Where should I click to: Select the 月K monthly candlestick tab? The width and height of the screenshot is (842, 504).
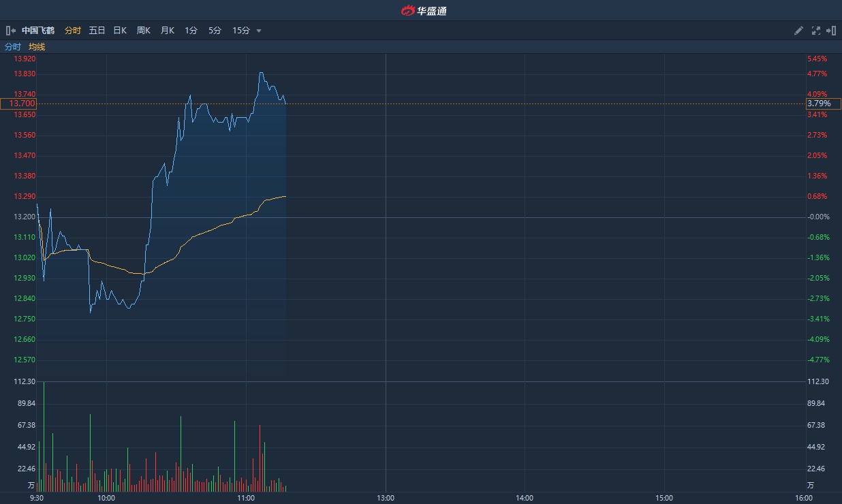[167, 31]
